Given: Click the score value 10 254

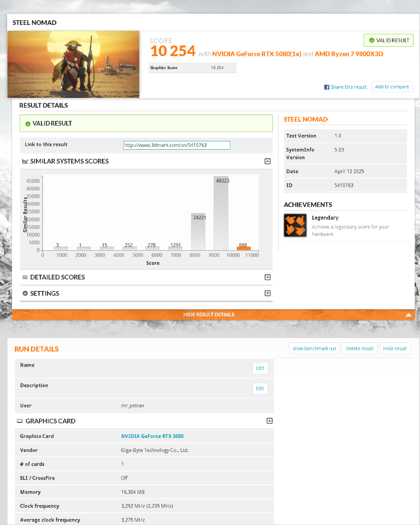Looking at the screenshot, I should (172, 51).
